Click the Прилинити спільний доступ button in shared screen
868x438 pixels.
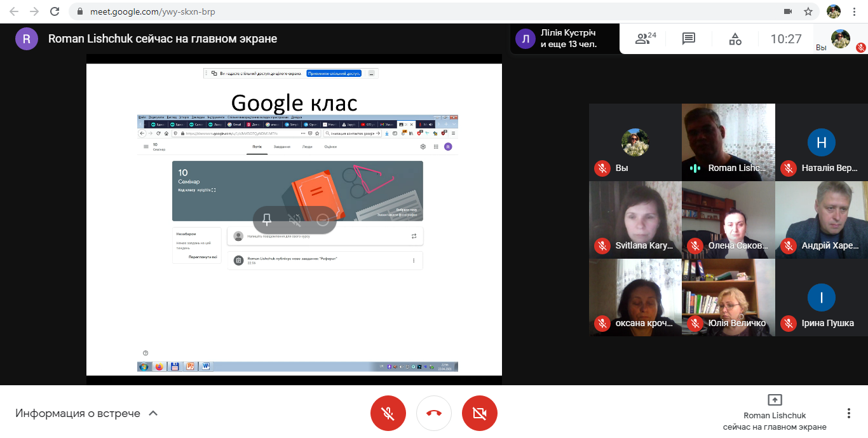(x=334, y=73)
